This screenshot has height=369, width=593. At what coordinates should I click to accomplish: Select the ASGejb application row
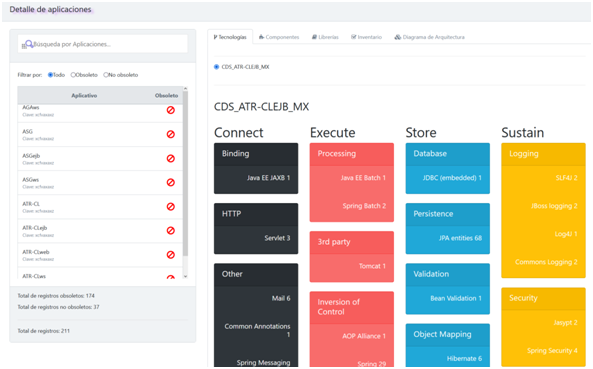(100, 159)
